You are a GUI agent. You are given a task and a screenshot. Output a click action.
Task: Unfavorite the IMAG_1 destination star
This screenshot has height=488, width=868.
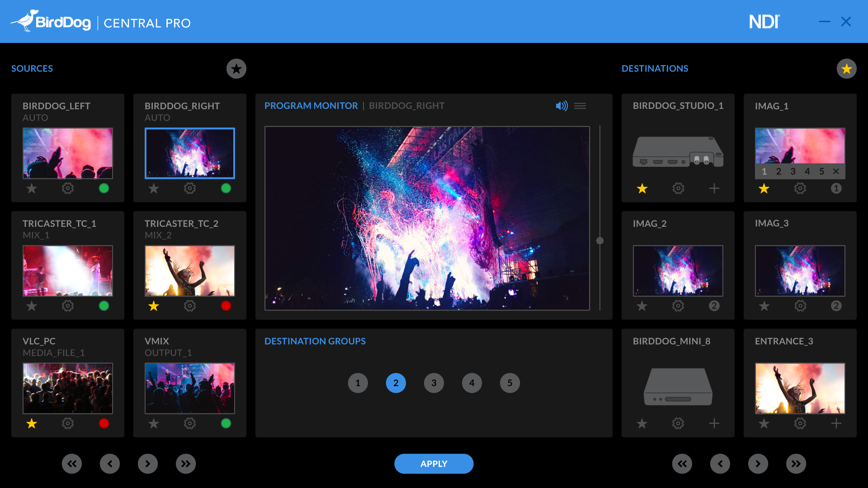[764, 188]
